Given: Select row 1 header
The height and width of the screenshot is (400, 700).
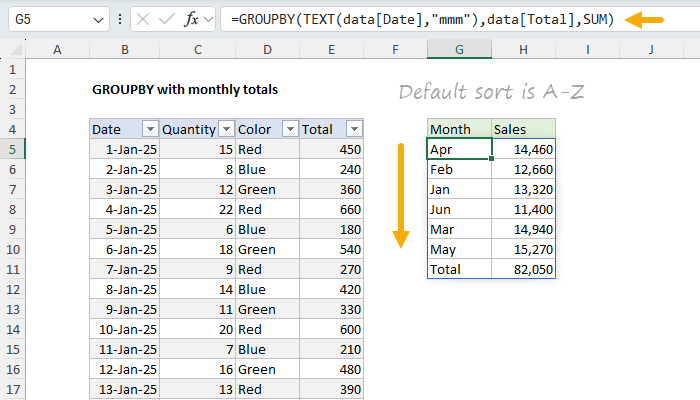Looking at the screenshot, I should [12, 70].
